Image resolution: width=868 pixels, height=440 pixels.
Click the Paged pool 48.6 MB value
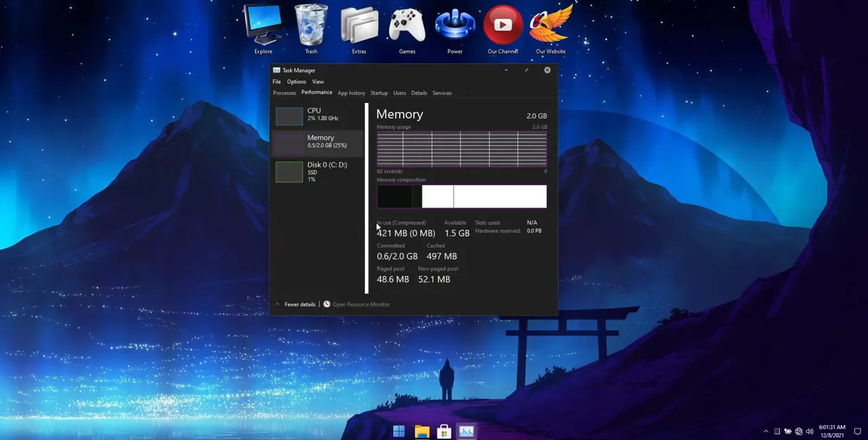coord(393,279)
